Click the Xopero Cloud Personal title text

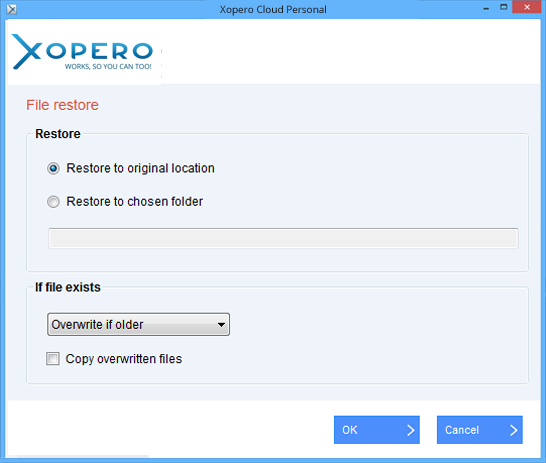(273, 9)
